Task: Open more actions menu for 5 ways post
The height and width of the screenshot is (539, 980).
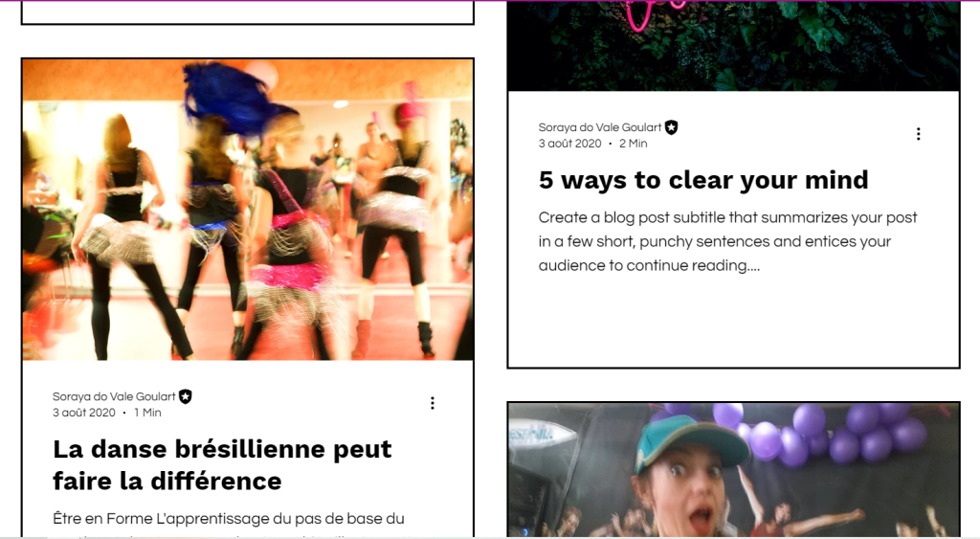Action: (x=918, y=134)
